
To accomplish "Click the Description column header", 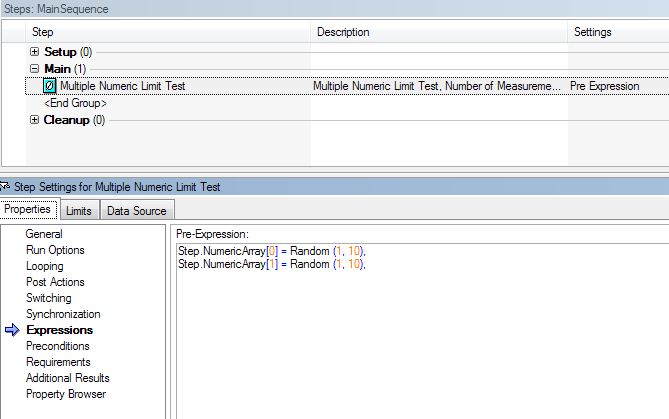I will coord(343,33).
